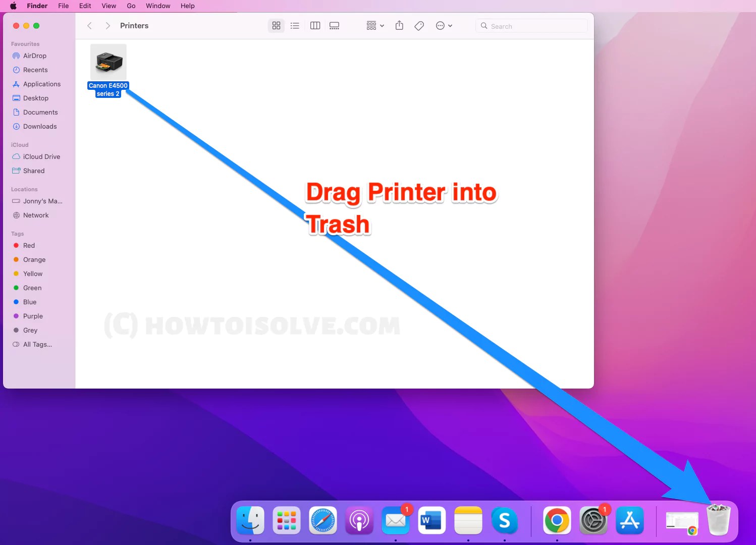Switch to column view
756x545 pixels.
click(x=315, y=25)
